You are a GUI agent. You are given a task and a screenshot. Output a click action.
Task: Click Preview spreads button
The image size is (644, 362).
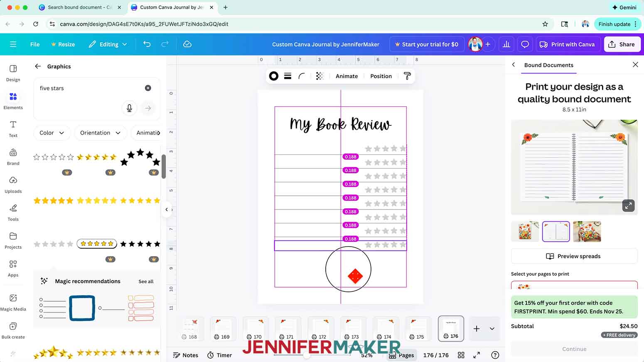[x=574, y=256]
